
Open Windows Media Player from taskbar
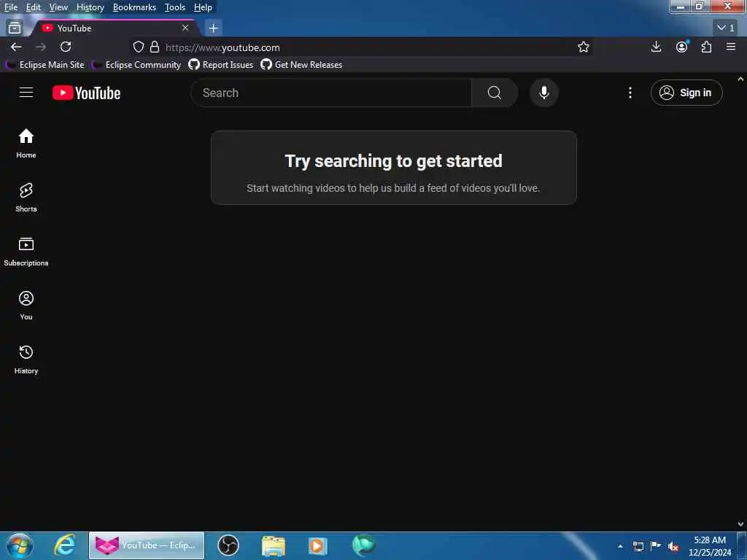pos(318,545)
